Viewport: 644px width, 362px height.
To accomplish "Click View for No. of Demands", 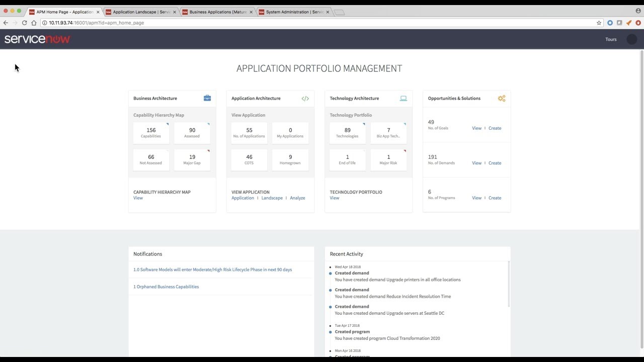I will point(476,163).
